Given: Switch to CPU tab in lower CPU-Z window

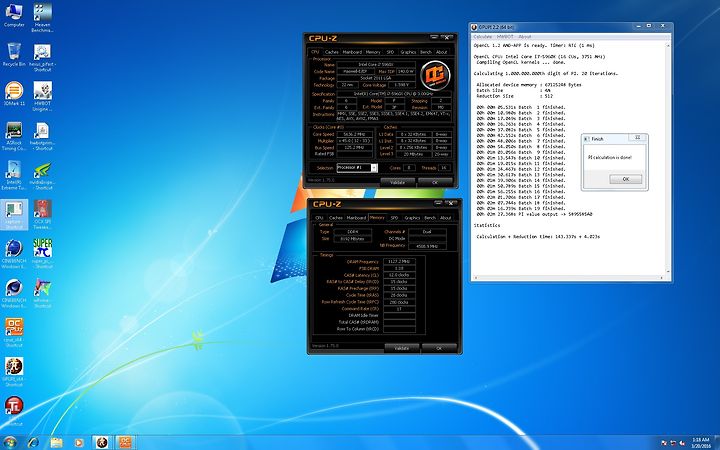Looking at the screenshot, I should (319, 218).
